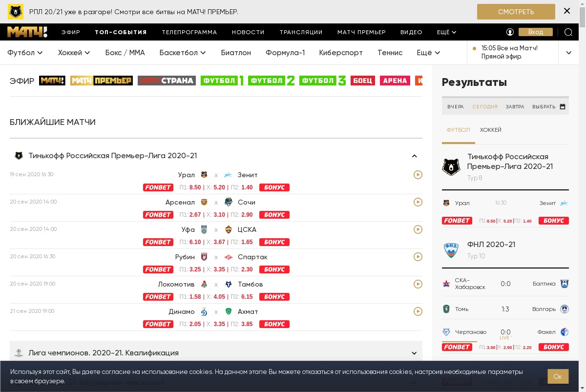This screenshot has height=392, width=586.
Task: Open the Матч Премьер channel logo
Action: click(x=102, y=81)
